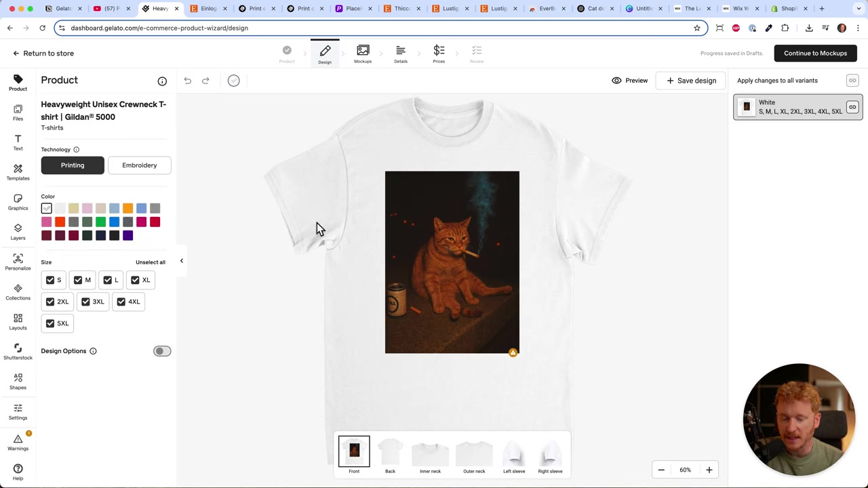
Task: Collapse the Product side panel
Action: coord(181,261)
